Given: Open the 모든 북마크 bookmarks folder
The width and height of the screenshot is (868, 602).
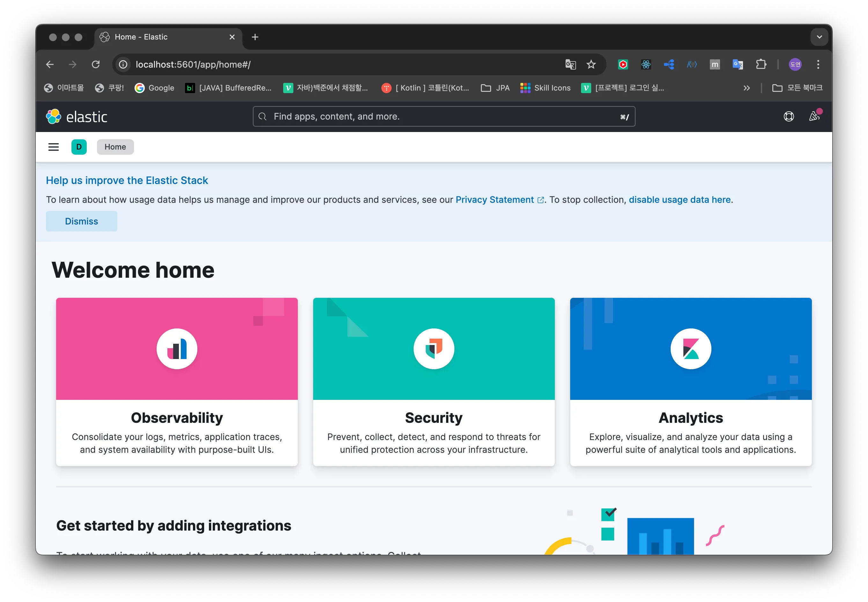Looking at the screenshot, I should [x=797, y=88].
